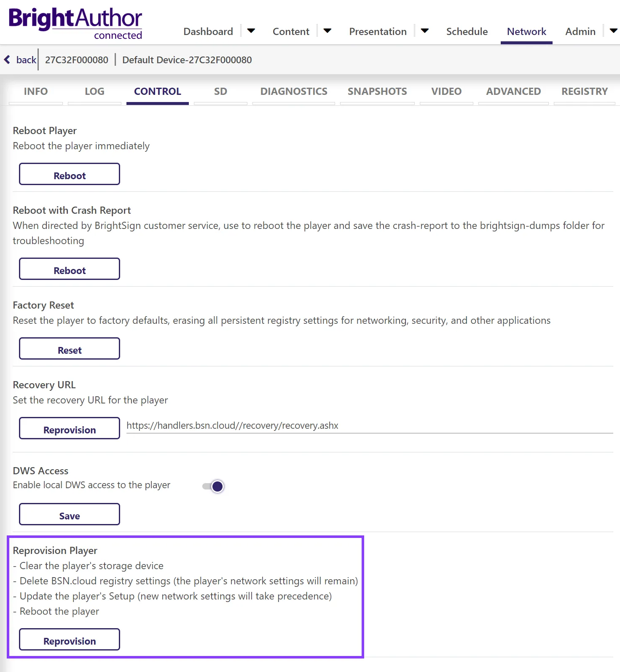Click the Factory Reset button

pos(70,349)
